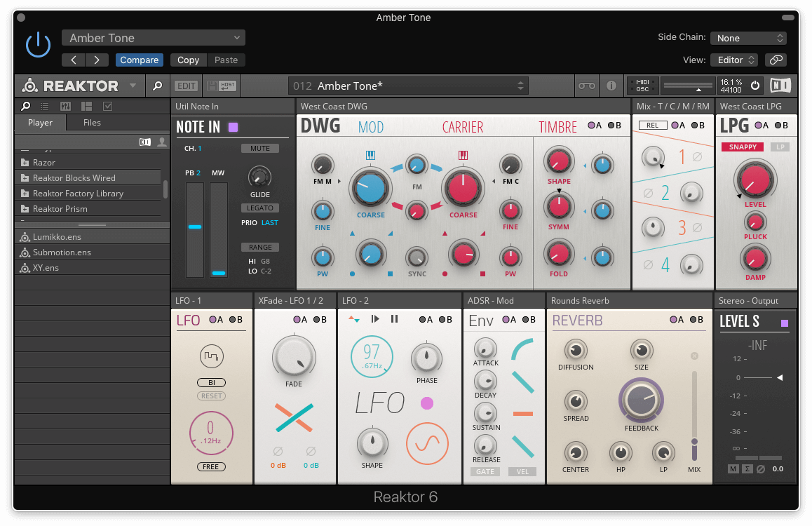812x526 pixels.
Task: Click the Paste button
Action: 226,60
